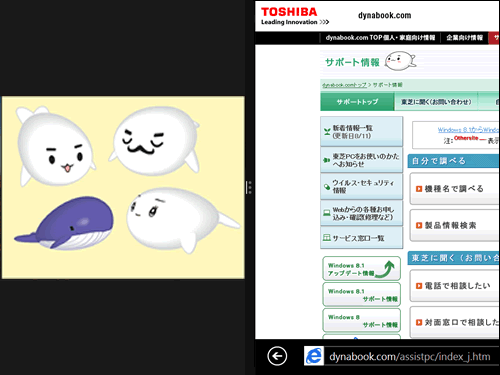Viewport: 500px width, 375px height.
Task: Select the purple whale character image
Action: [65, 223]
